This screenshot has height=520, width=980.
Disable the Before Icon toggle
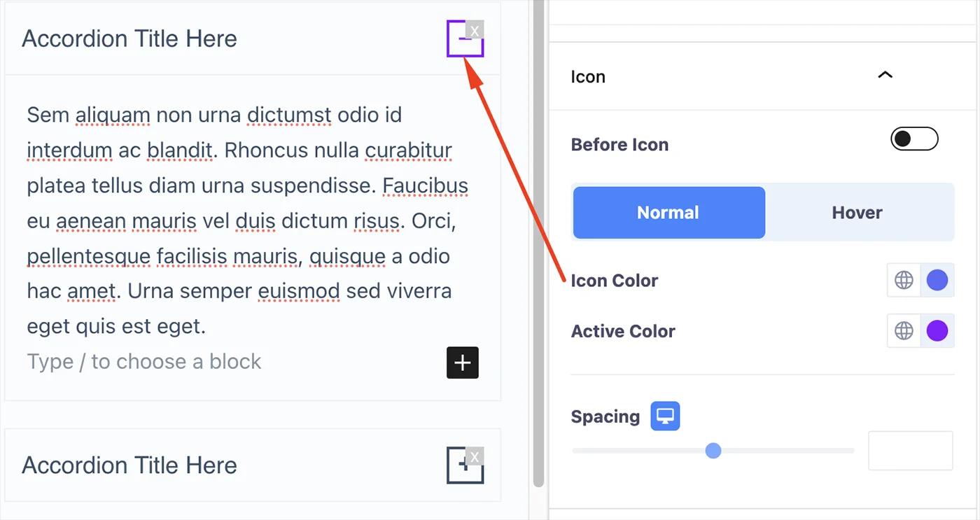tap(914, 139)
